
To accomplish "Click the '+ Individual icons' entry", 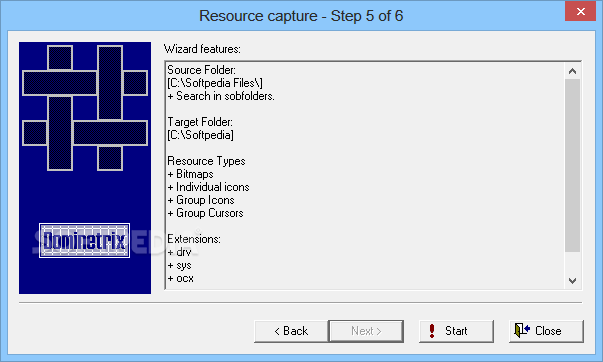I will click(x=208, y=187).
